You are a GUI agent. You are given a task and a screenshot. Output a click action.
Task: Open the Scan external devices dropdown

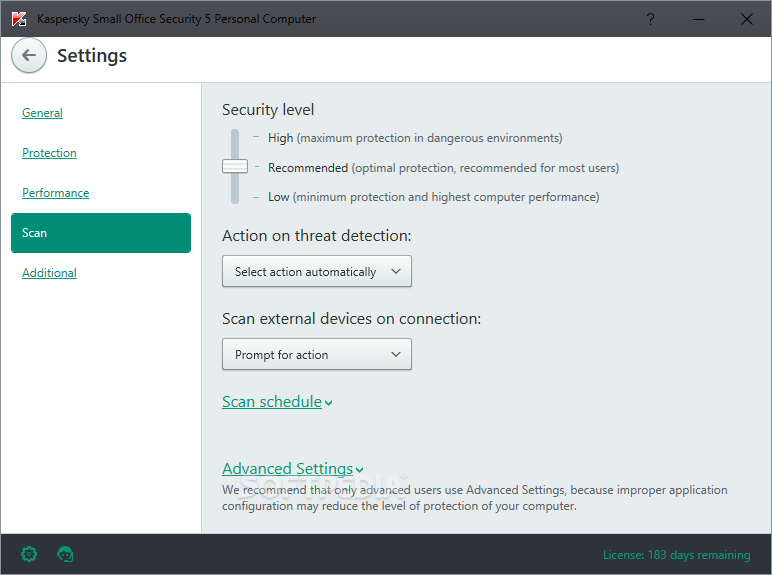[317, 354]
